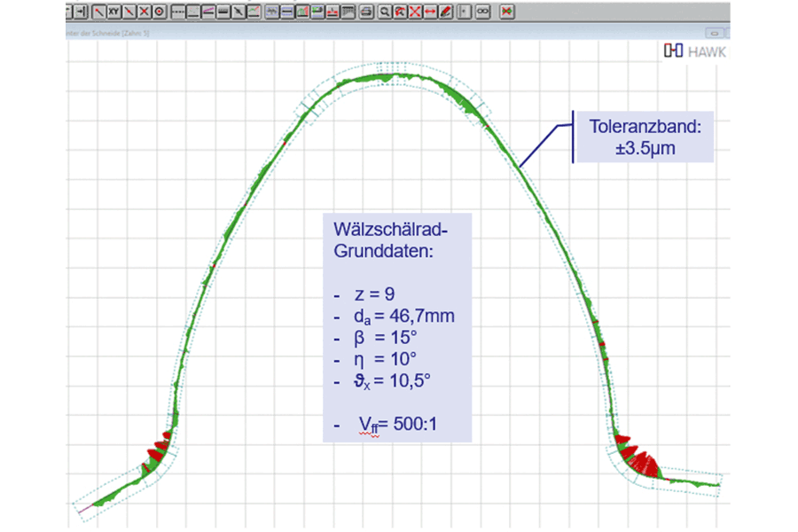Screen dimensions: 798x532
Task: Click the XY coordinate toolbar icon
Action: tap(113, 12)
